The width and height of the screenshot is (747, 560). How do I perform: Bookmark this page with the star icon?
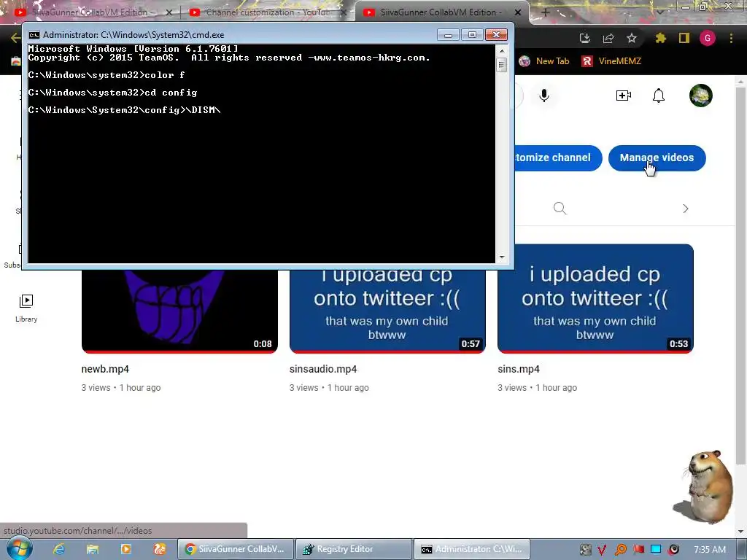[632, 38]
